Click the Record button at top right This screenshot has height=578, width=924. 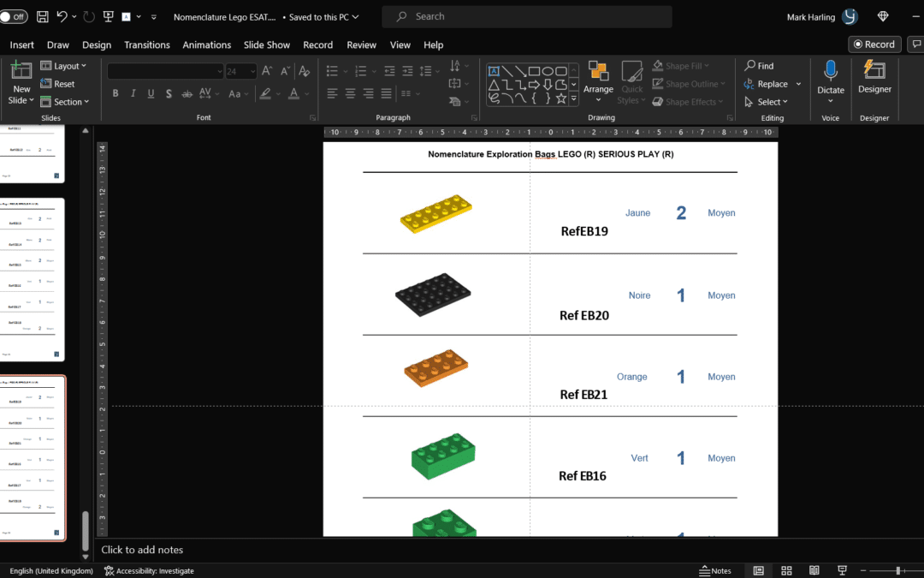873,45
